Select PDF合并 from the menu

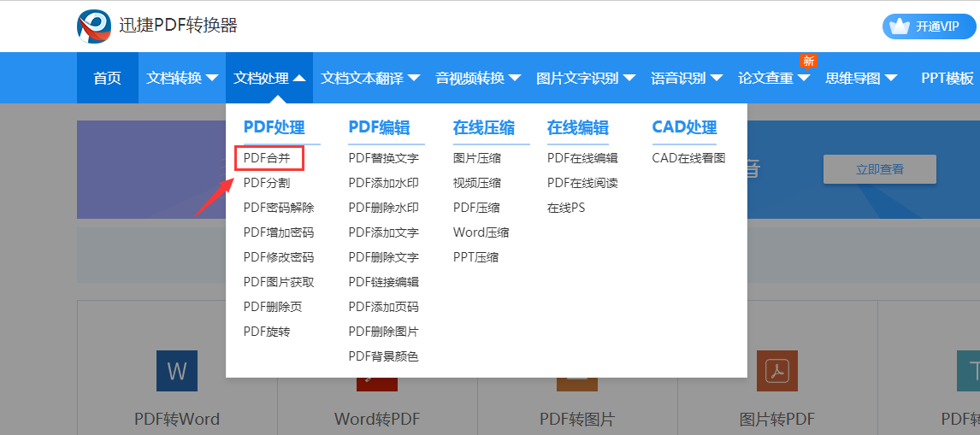coord(267,158)
